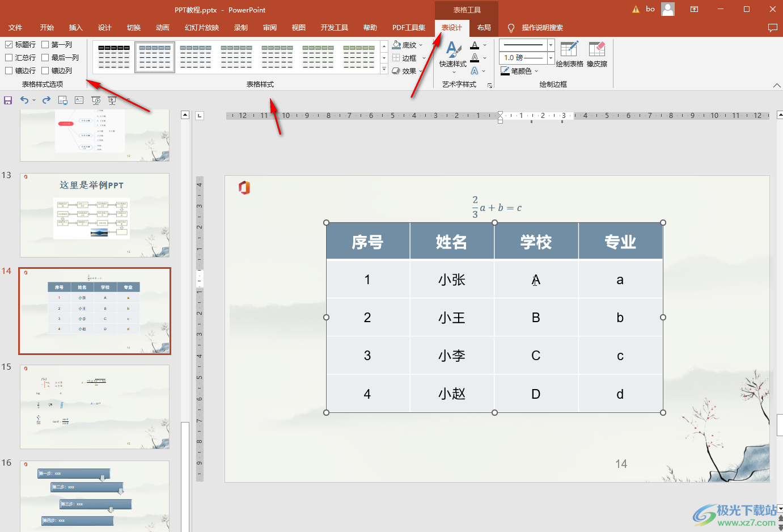Click the table cell containing 小王

click(x=452, y=318)
